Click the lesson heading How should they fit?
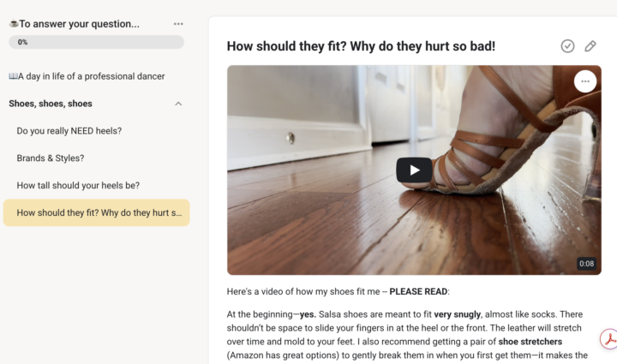The width and height of the screenshot is (617, 364). [x=361, y=46]
